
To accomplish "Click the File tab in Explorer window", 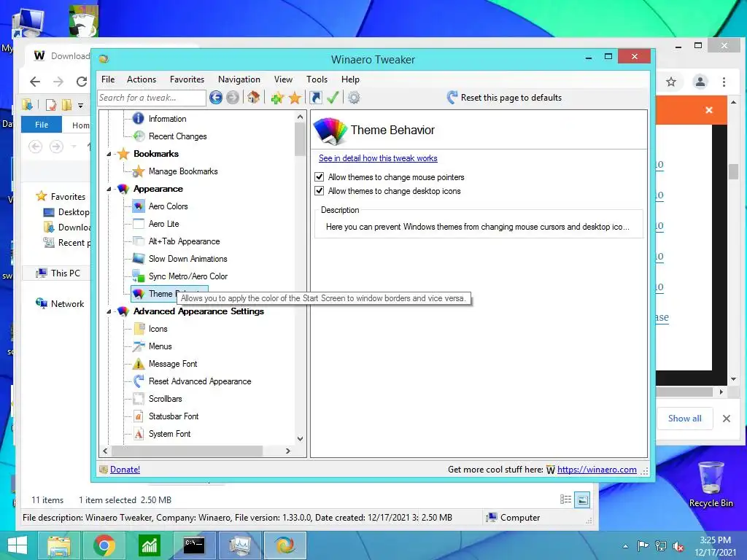I will click(x=42, y=125).
